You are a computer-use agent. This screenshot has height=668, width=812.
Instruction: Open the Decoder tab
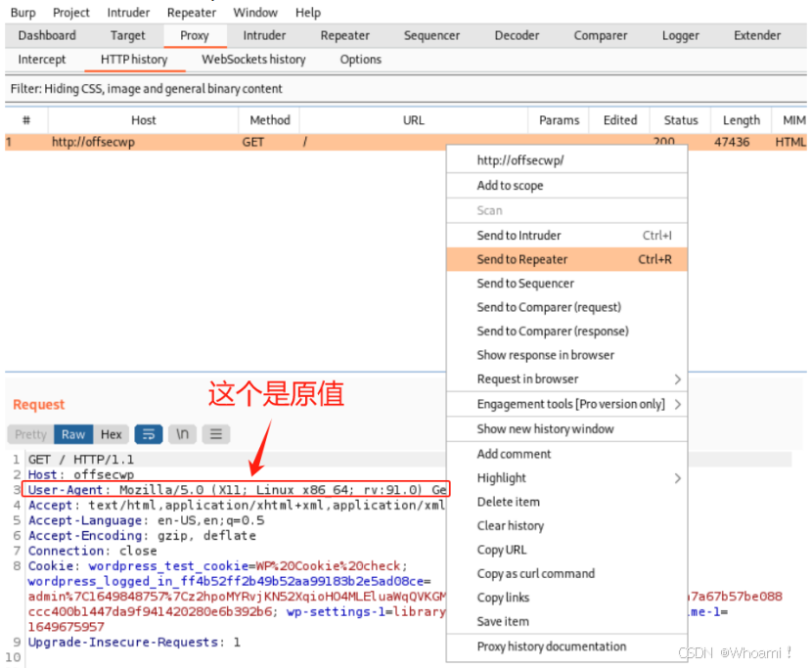tap(517, 35)
